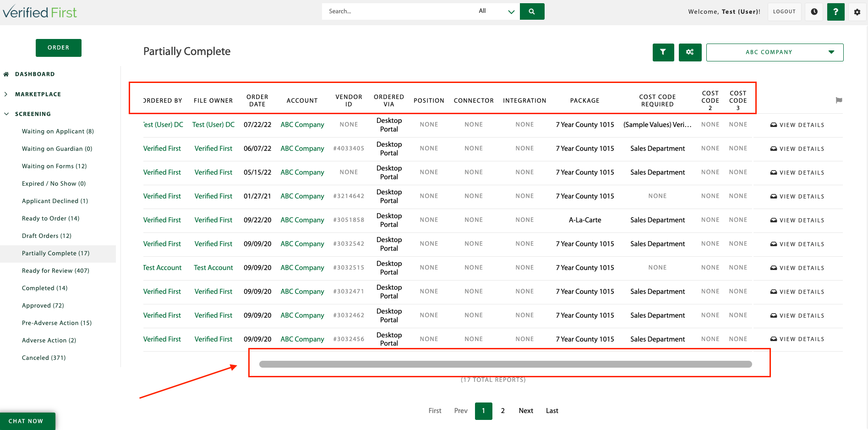Click Test (User) DC file owner link
The height and width of the screenshot is (430, 868).
pyautogui.click(x=213, y=125)
